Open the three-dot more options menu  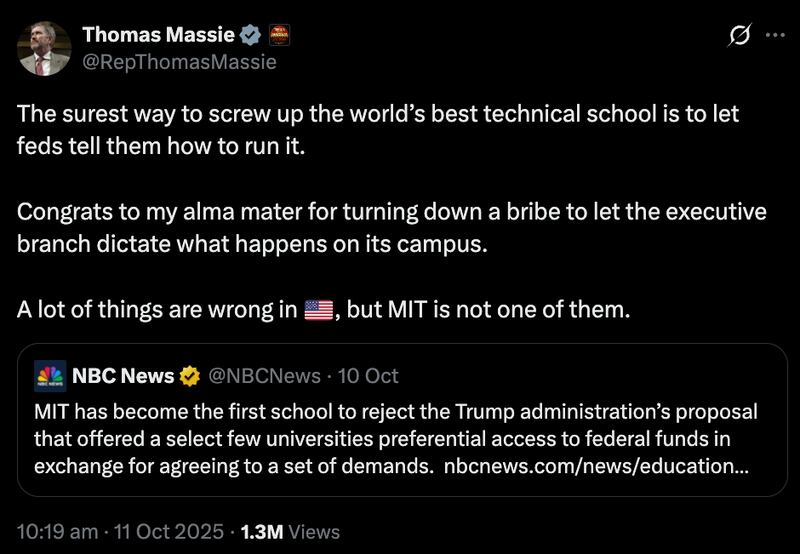[775, 36]
